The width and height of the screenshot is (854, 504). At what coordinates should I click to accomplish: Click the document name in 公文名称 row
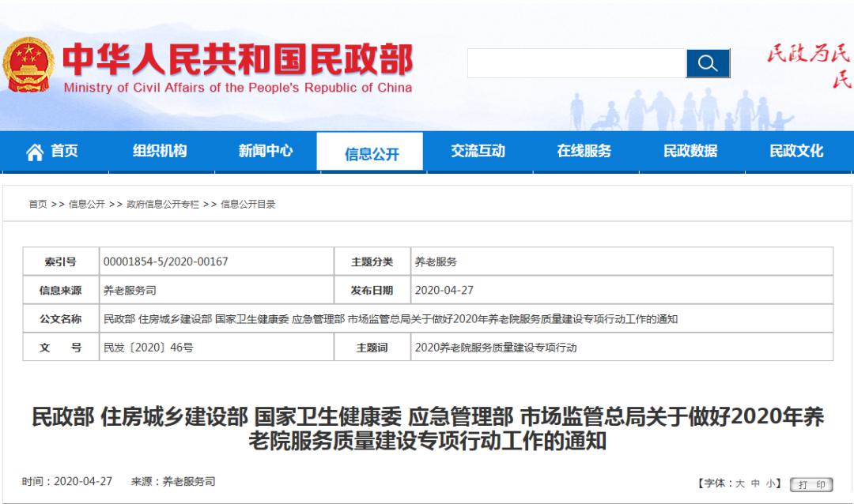coord(391,319)
